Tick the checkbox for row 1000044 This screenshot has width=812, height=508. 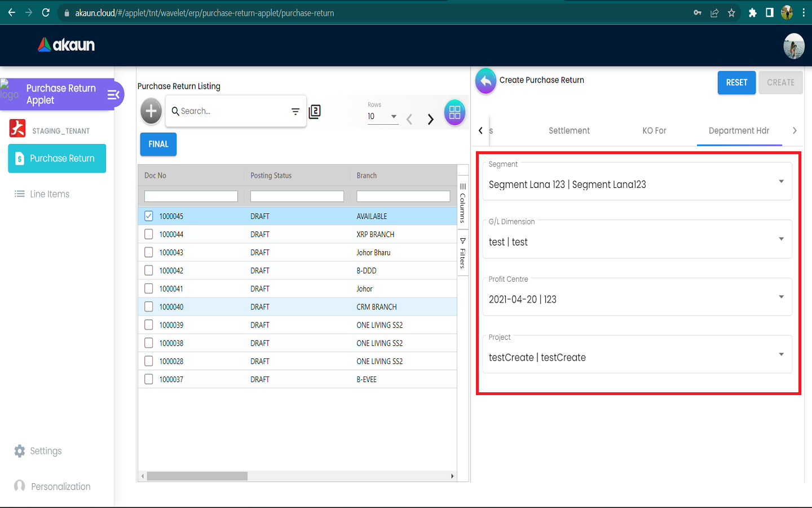(149, 234)
